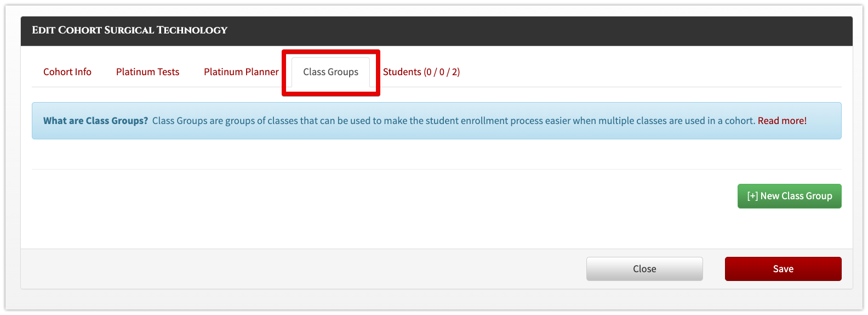
Task: Click the 'What are Class Groups?' heading
Action: pos(95,121)
